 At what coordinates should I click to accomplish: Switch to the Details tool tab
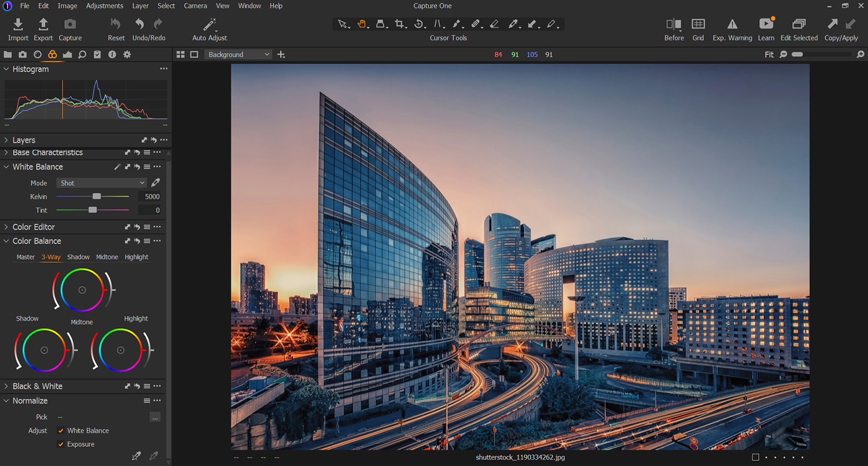[x=81, y=54]
